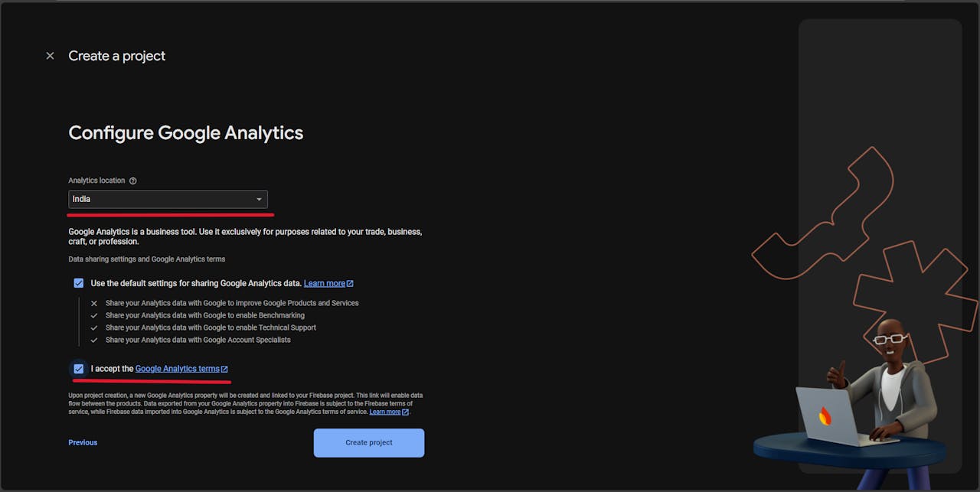The width and height of the screenshot is (980, 492).
Task: Click the X mark beside improve Google Products
Action: point(93,303)
